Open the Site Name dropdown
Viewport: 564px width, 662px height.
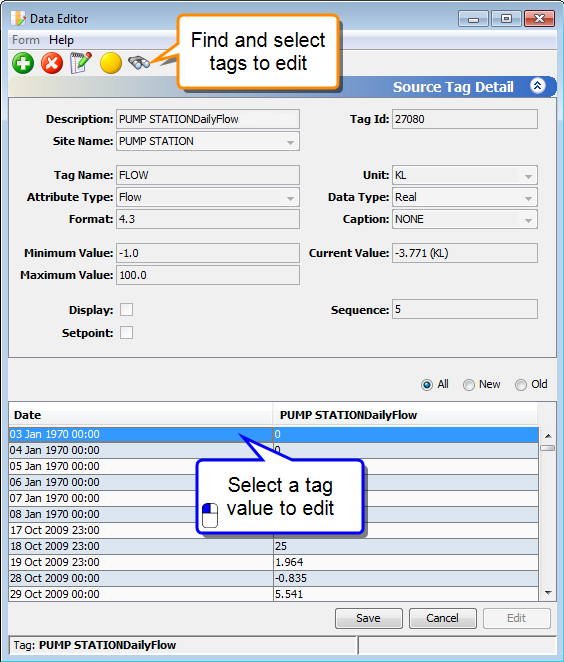pyautogui.click(x=290, y=142)
